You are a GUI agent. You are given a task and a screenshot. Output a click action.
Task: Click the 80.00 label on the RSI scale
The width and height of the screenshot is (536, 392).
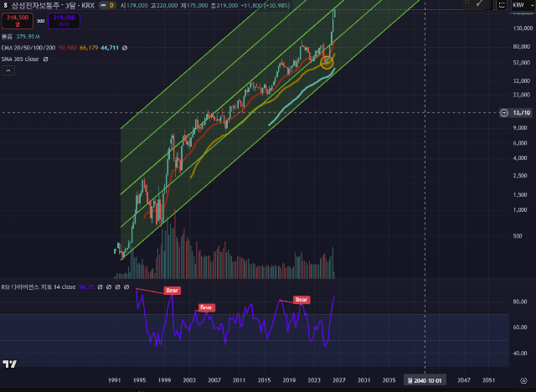click(520, 302)
